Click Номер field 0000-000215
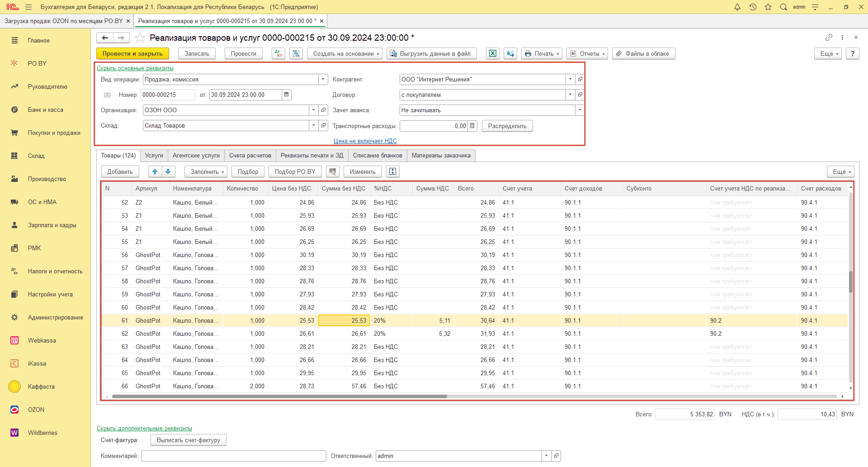Image resolution: width=868 pixels, height=467 pixels. 168,95
